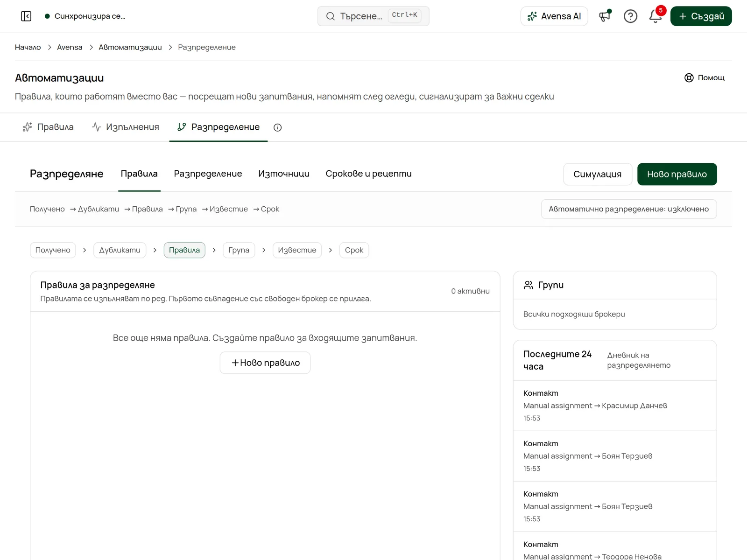Image resolution: width=747 pixels, height=560 pixels.
Task: Go to the Avensa breadcrumb
Action: (x=70, y=47)
